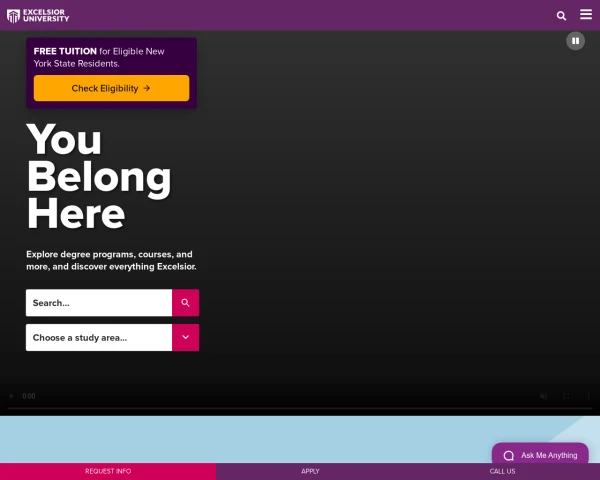Open video more options menu
The width and height of the screenshot is (600, 480).
[x=589, y=396]
